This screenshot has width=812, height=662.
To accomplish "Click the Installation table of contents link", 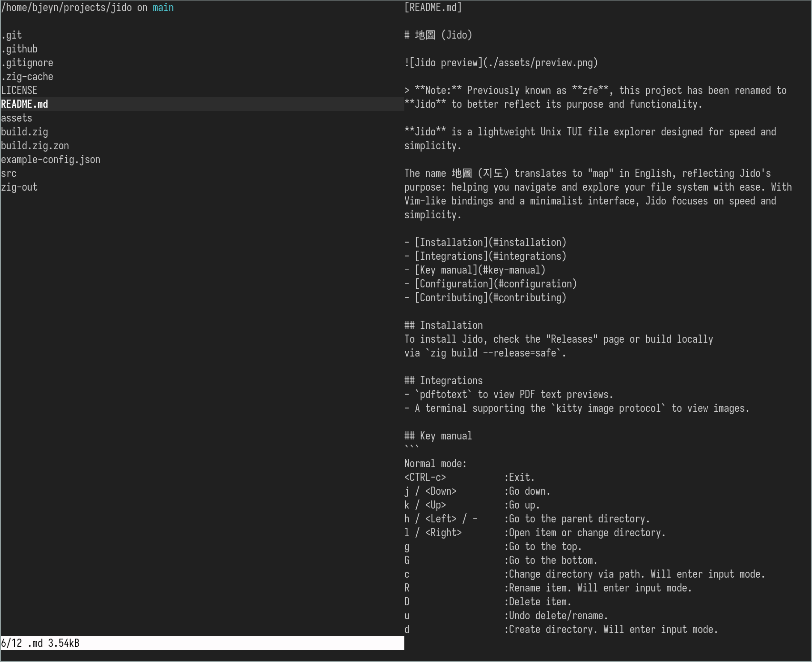I will (x=490, y=243).
